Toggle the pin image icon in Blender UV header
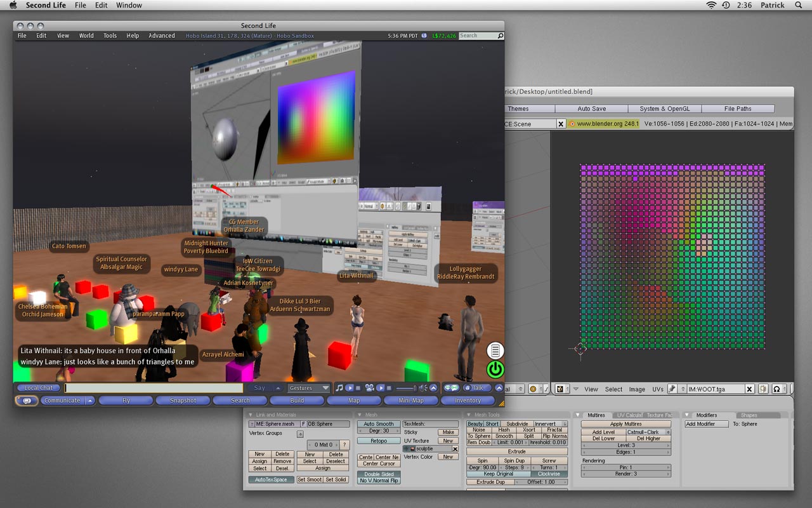812x508 pixels. (x=672, y=389)
